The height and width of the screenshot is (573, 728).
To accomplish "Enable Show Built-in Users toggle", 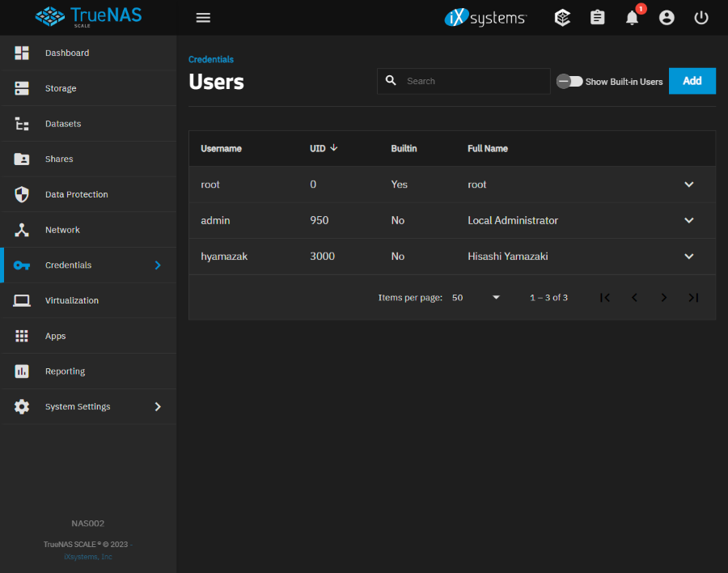I will (569, 81).
